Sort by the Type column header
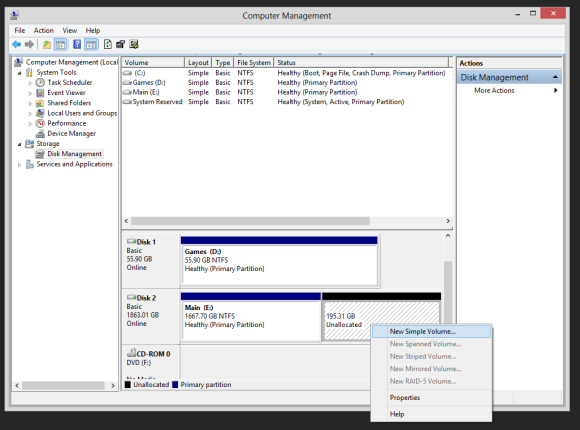 point(223,63)
